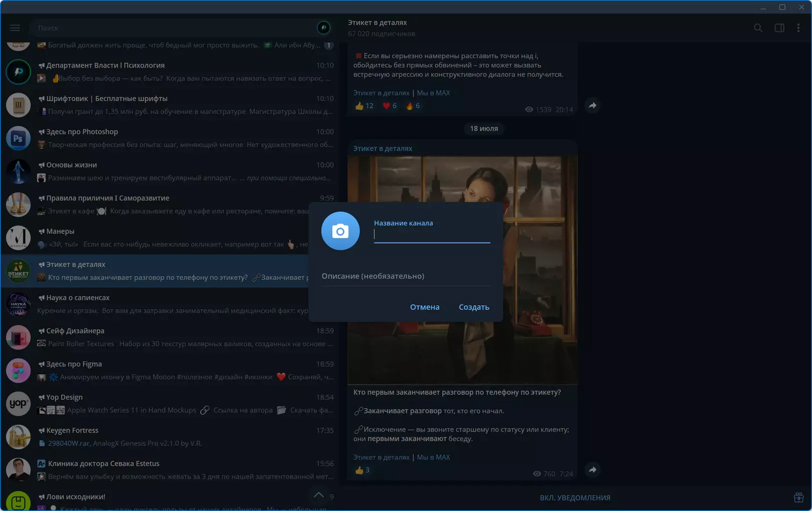Share the 18 July post via arrow icon

(592, 470)
